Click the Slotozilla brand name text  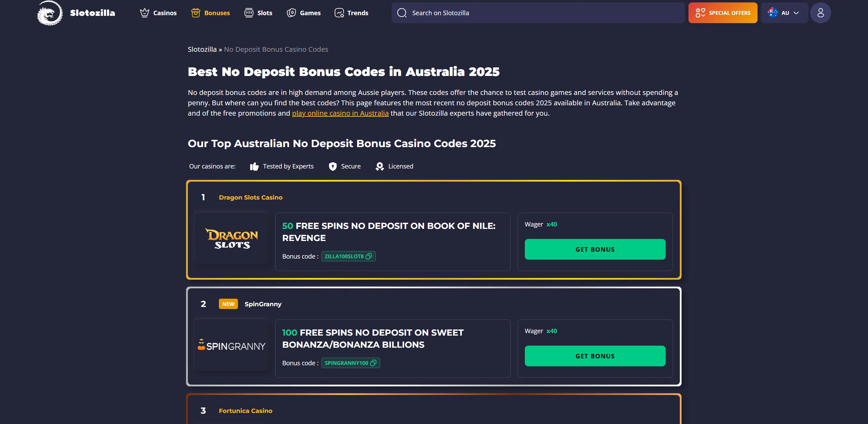[93, 13]
